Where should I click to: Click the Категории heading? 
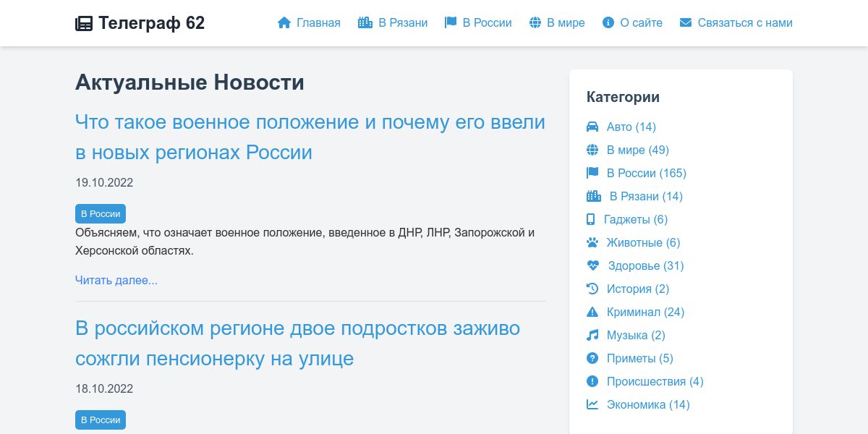623,97
